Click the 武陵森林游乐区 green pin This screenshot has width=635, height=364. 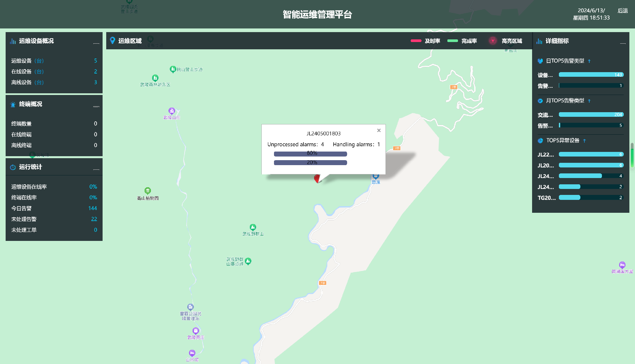click(155, 78)
